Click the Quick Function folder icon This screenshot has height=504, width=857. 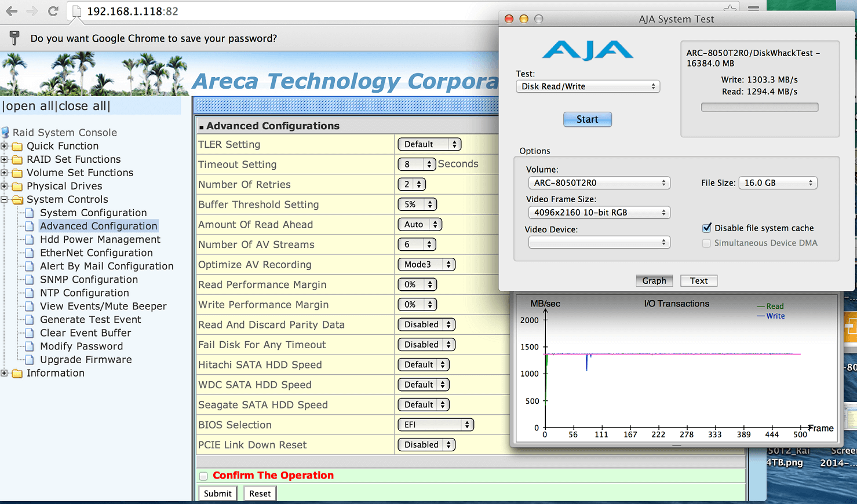[x=17, y=146]
